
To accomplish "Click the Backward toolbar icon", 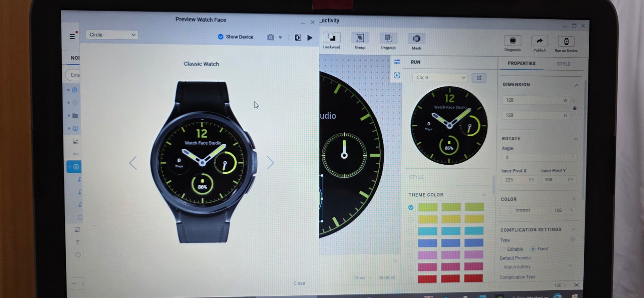I will pos(332,38).
